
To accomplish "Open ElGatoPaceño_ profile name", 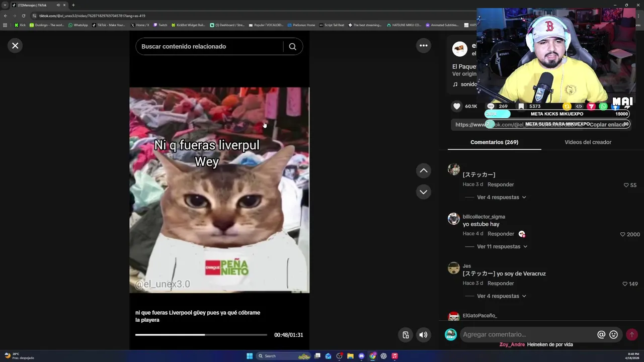I will [x=479, y=316].
